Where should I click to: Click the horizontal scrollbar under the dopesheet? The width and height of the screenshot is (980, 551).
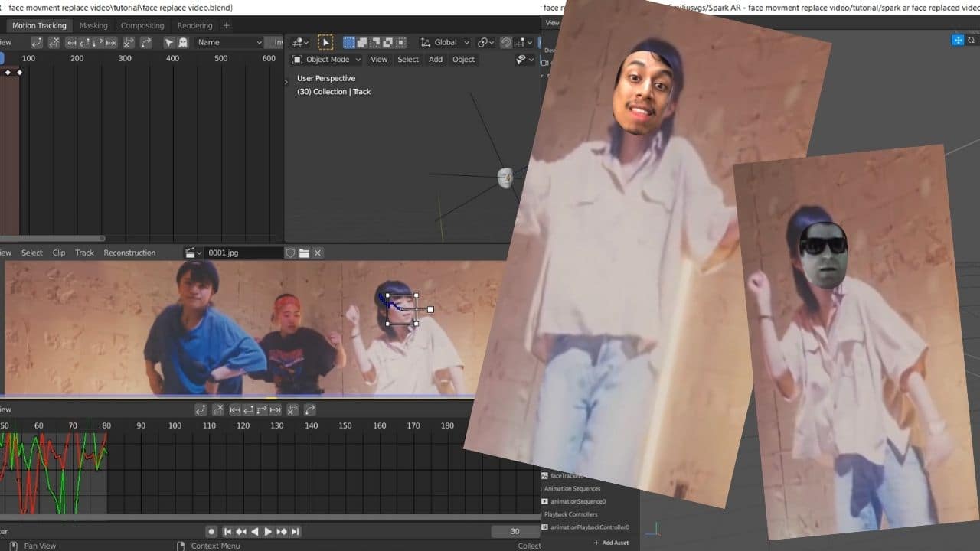[52, 238]
